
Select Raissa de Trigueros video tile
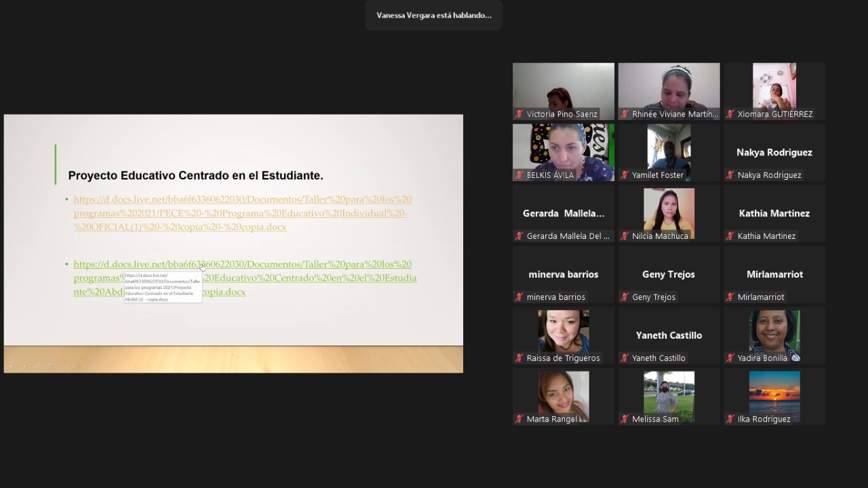(x=564, y=335)
